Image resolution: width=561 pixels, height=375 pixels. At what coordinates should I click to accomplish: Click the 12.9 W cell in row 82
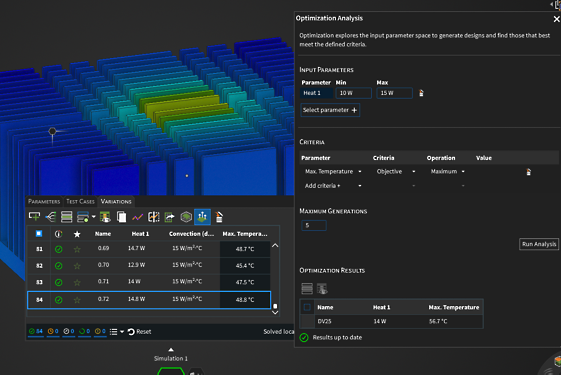(136, 265)
